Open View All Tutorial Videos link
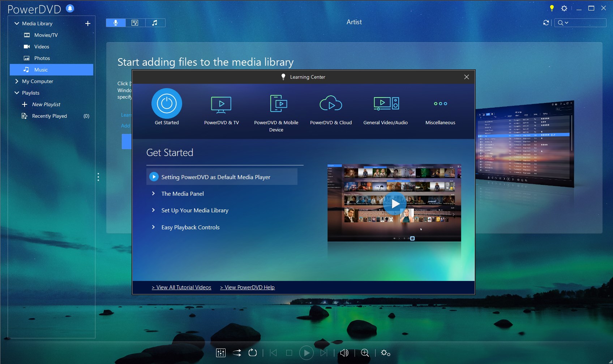This screenshot has height=364, width=613. click(181, 287)
